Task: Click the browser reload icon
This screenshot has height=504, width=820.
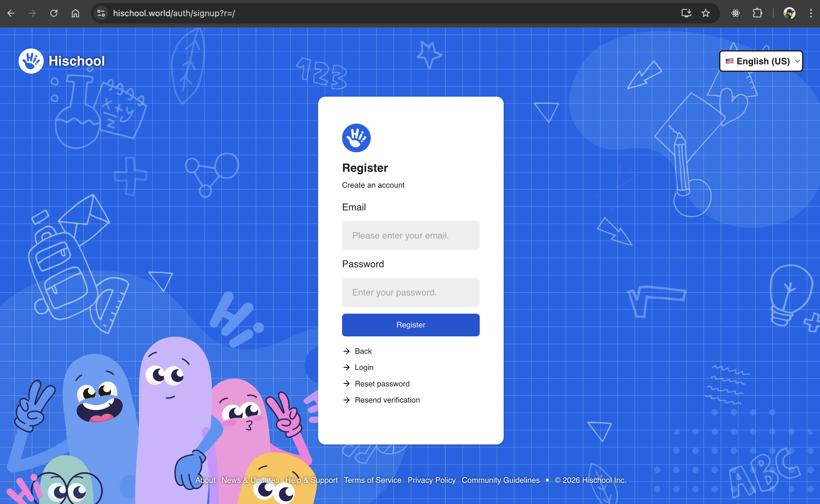Action: click(54, 13)
